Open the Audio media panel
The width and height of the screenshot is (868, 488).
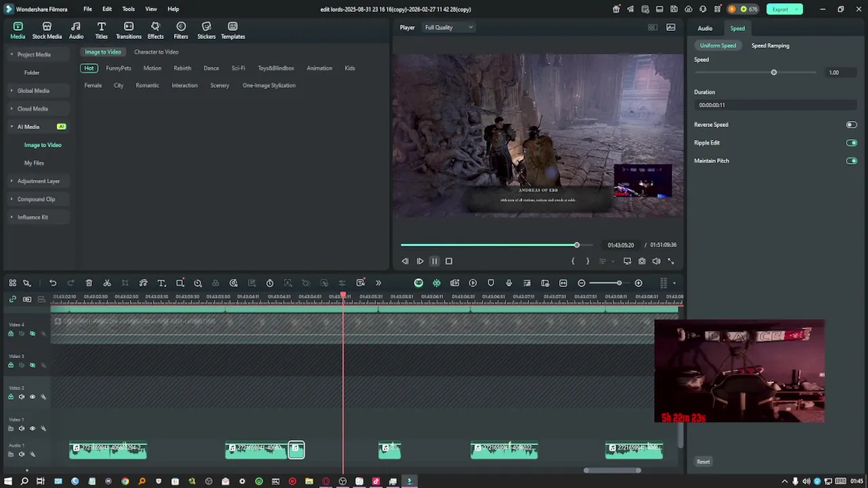[x=76, y=30]
